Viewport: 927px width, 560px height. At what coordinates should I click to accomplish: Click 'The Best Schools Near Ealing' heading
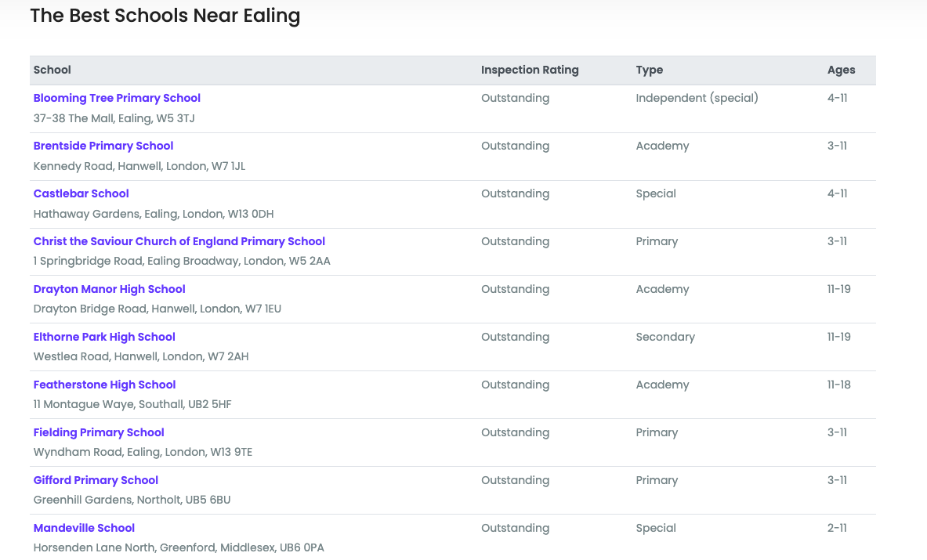pyautogui.click(x=165, y=16)
